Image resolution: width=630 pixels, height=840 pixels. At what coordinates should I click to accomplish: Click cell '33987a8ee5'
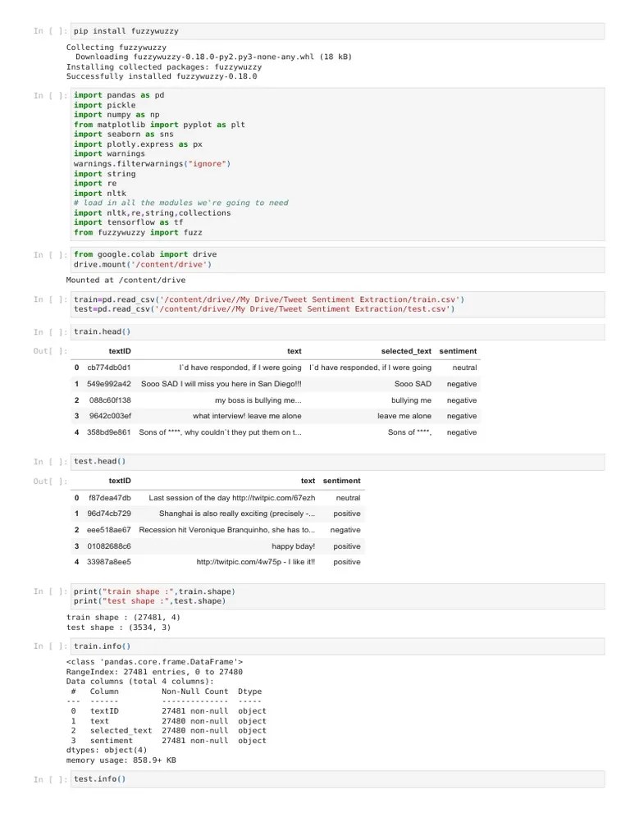(109, 562)
